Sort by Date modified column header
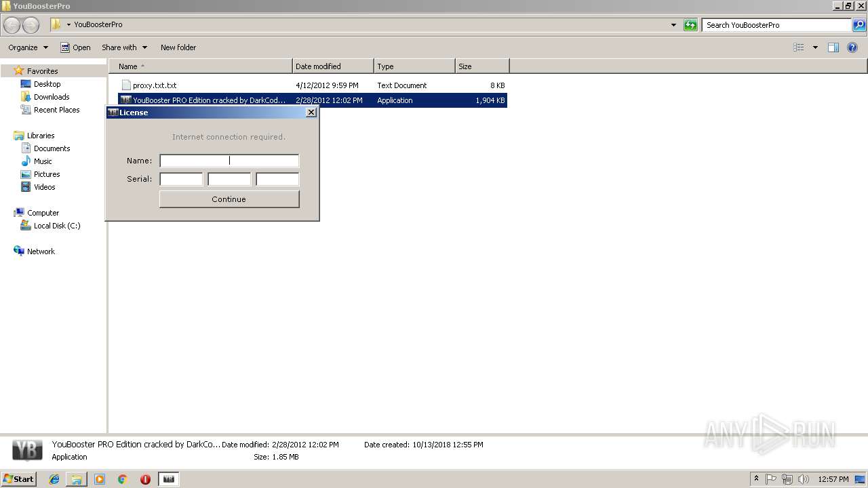868x488 pixels. click(333, 66)
